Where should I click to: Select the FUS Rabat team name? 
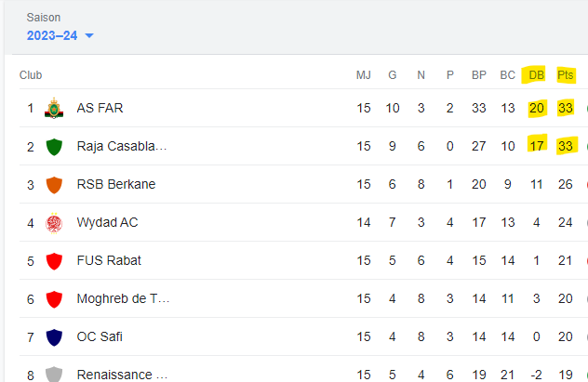109,260
